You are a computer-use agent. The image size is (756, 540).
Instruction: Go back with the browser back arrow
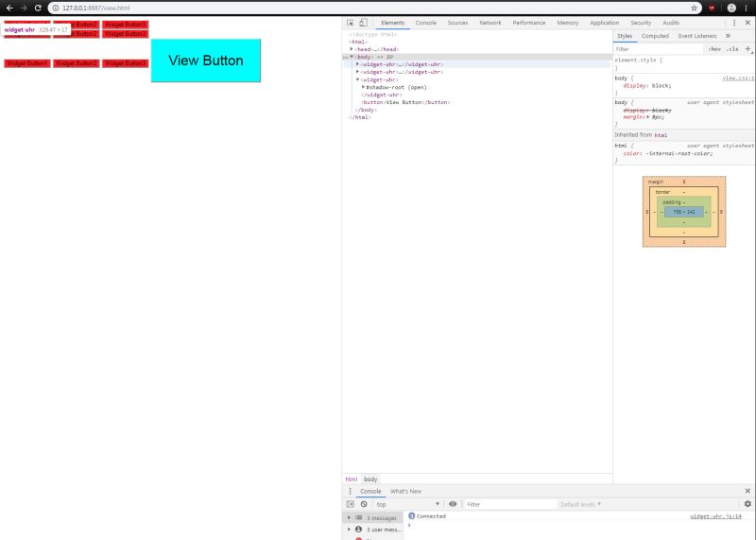pyautogui.click(x=9, y=8)
